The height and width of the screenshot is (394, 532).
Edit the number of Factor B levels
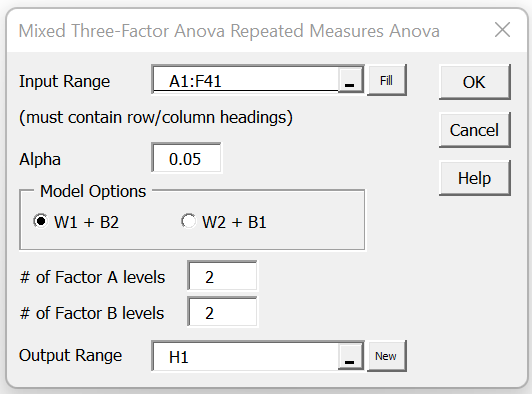(222, 312)
